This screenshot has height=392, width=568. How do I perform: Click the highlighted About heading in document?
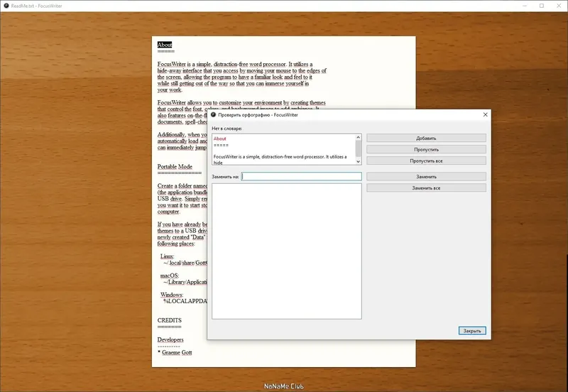[165, 45]
